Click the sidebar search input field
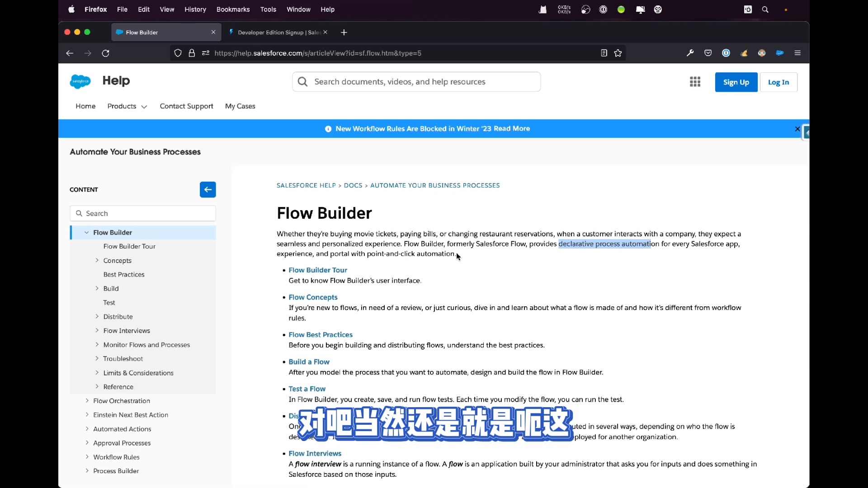 [x=142, y=213]
